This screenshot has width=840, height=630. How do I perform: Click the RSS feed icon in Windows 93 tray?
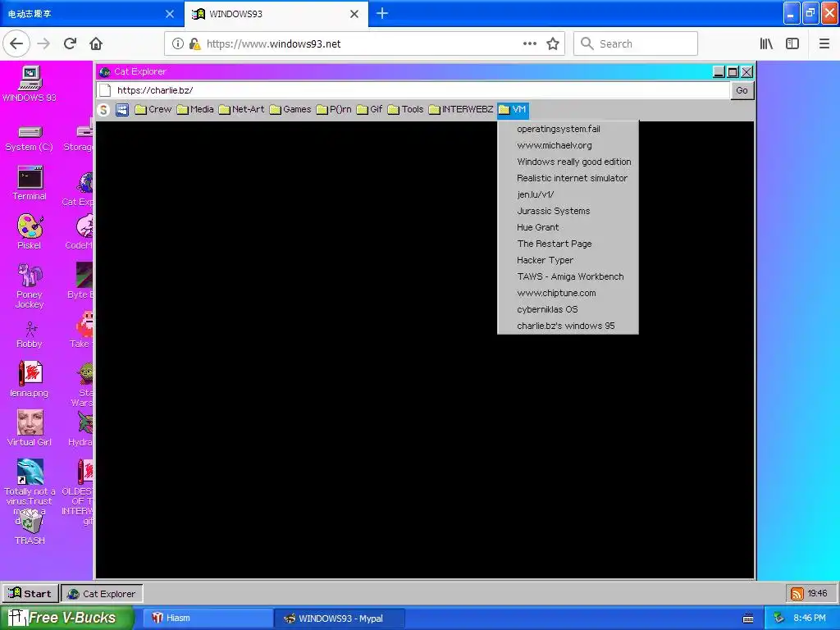click(x=797, y=594)
